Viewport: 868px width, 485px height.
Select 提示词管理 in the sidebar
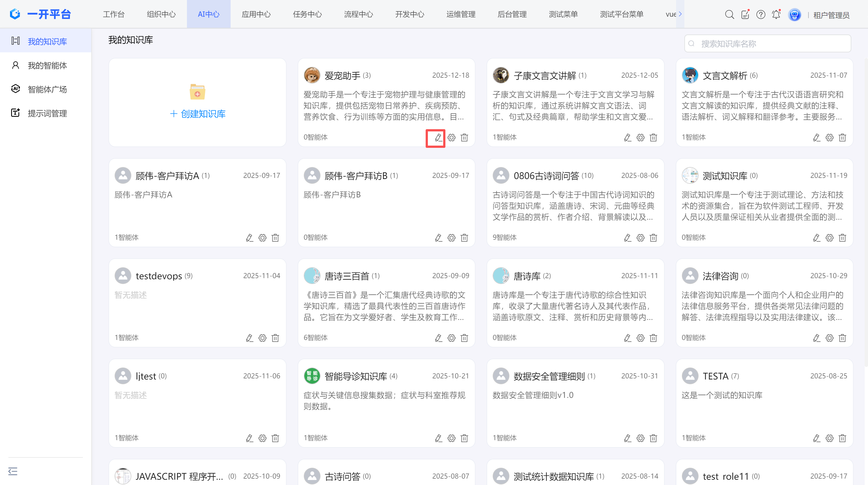point(47,113)
